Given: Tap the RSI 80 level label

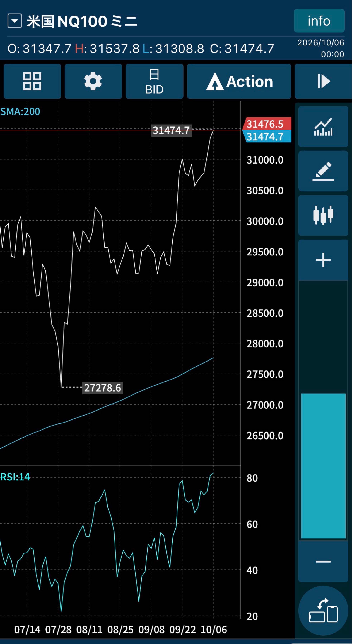Looking at the screenshot, I should [252, 478].
